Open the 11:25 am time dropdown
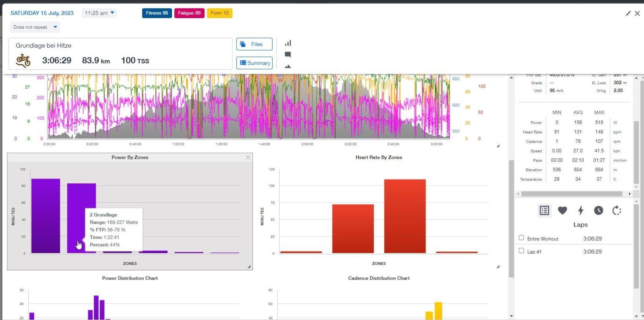This screenshot has height=320, width=644. pos(99,13)
